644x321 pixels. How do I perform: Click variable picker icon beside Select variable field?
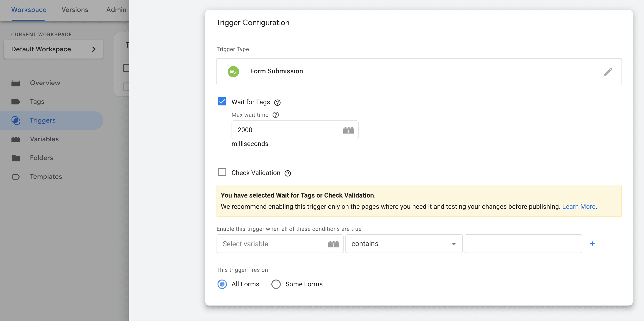pos(333,244)
